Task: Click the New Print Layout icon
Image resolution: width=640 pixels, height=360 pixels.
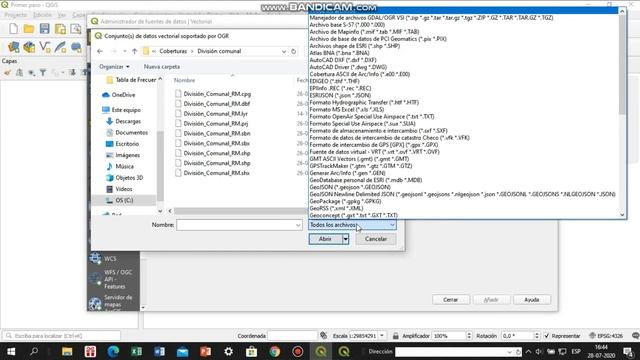Action: pos(60,29)
